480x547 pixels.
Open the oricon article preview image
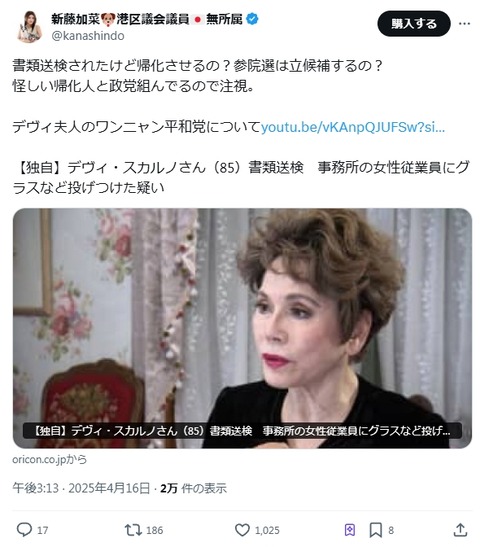point(242,328)
